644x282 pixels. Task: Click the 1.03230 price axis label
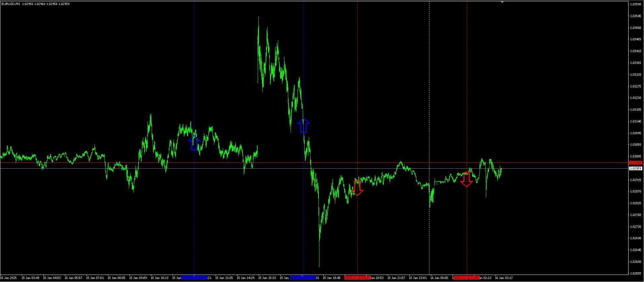coord(636,98)
